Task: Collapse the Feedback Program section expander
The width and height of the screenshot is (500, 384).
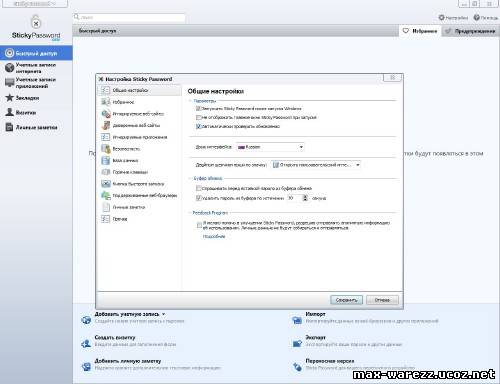Action: pos(190,213)
